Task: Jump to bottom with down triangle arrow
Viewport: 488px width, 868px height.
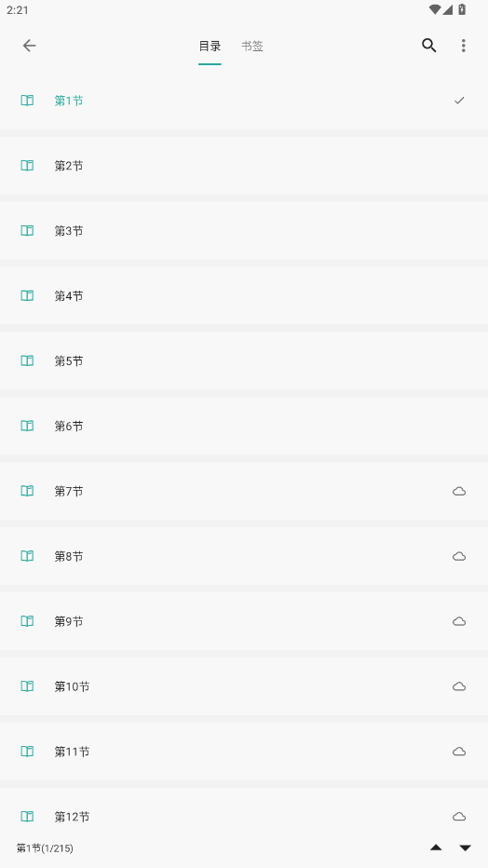Action: tap(466, 848)
